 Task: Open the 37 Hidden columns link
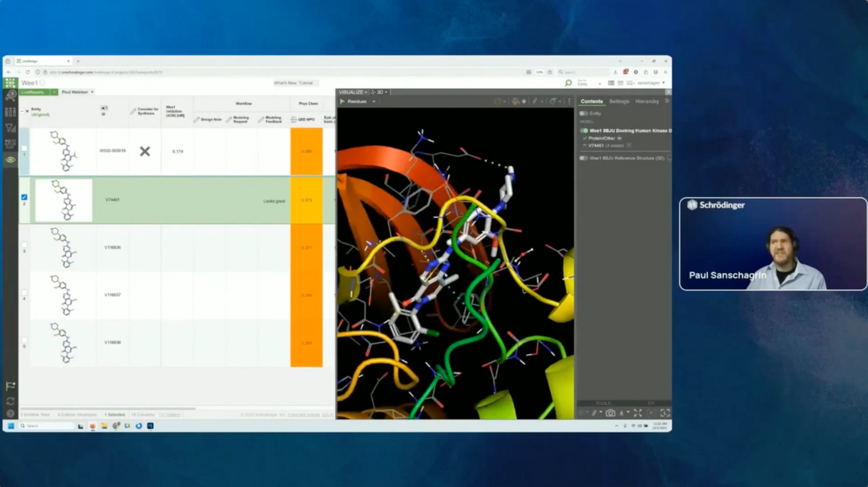(x=170, y=415)
